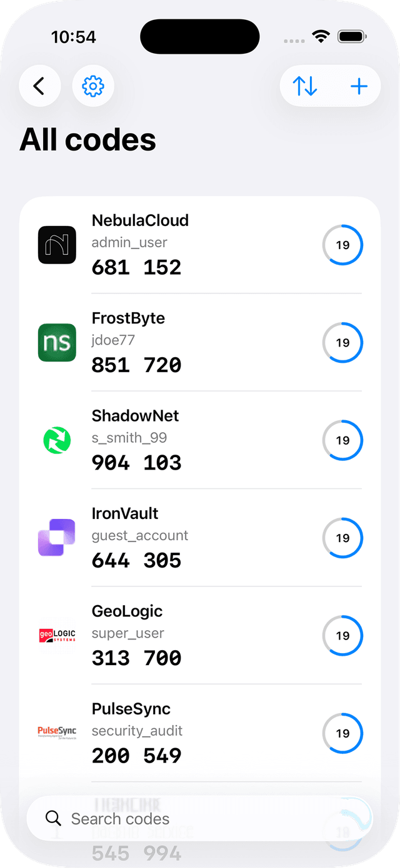Navigate back with the chevron button

[x=40, y=86]
